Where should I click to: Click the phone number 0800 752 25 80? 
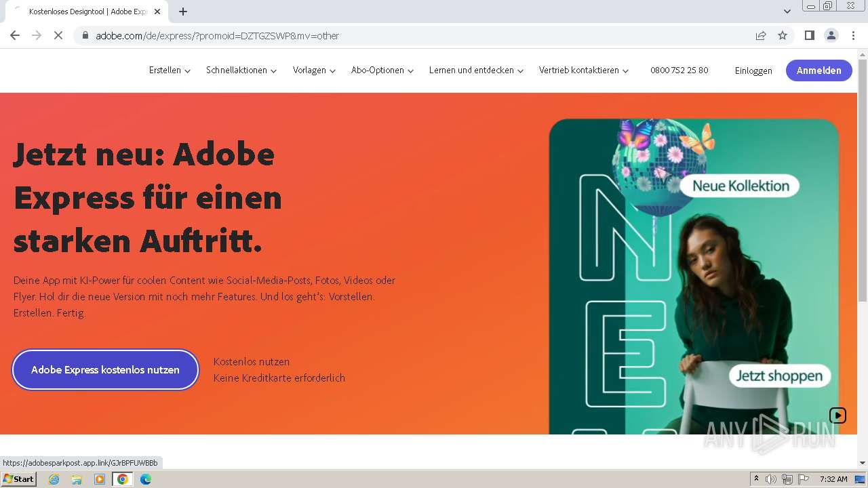pyautogui.click(x=679, y=70)
